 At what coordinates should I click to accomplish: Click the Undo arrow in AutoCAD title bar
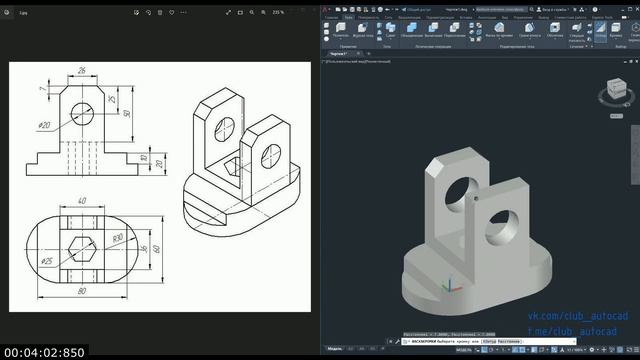[387, 9]
